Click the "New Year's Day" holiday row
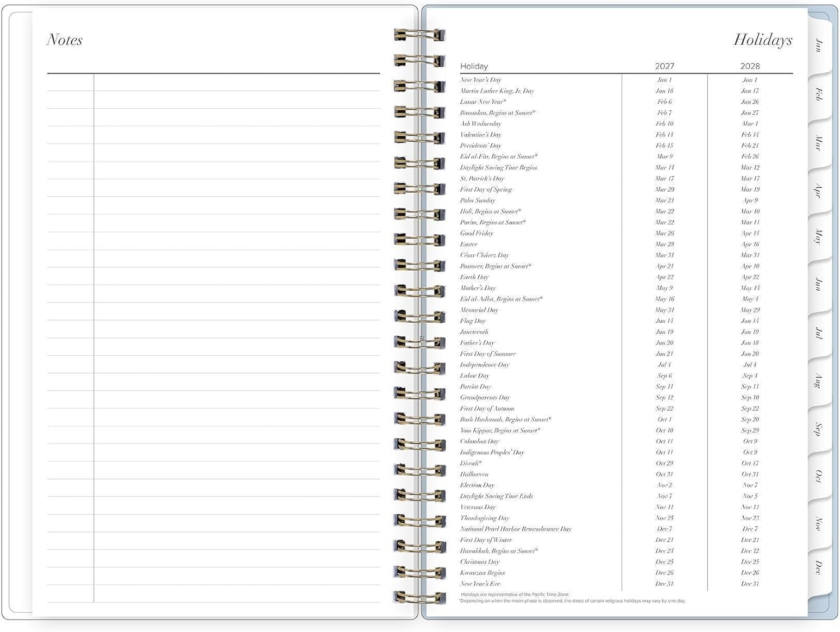This screenshot has width=840, height=632. click(626, 80)
